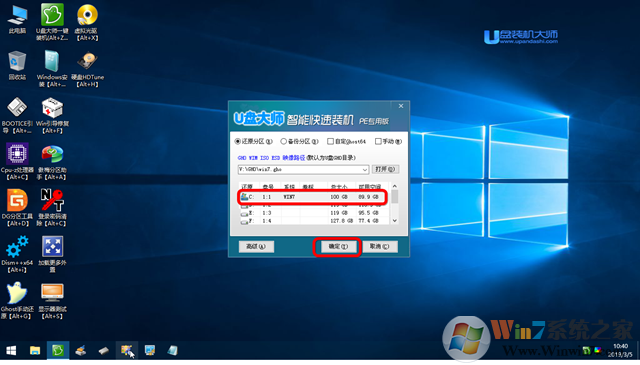Click the 系统 column header
This screenshot has height=365, width=640.
tap(289, 187)
